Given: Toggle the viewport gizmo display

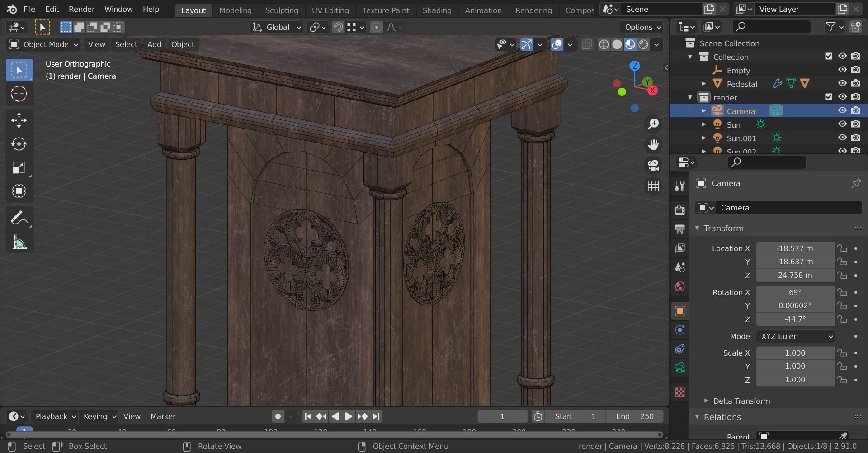Looking at the screenshot, I should (x=527, y=44).
